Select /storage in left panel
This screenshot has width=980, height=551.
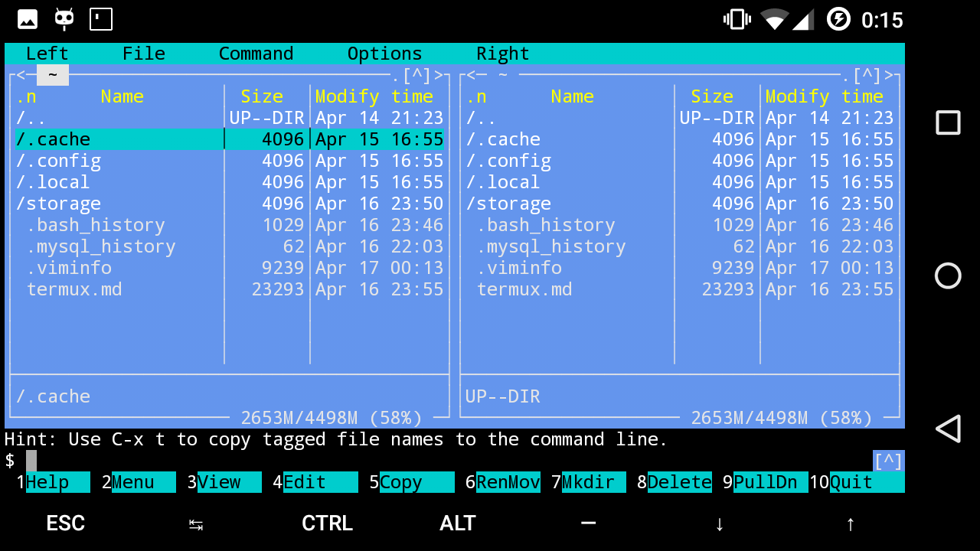pyautogui.click(x=230, y=204)
